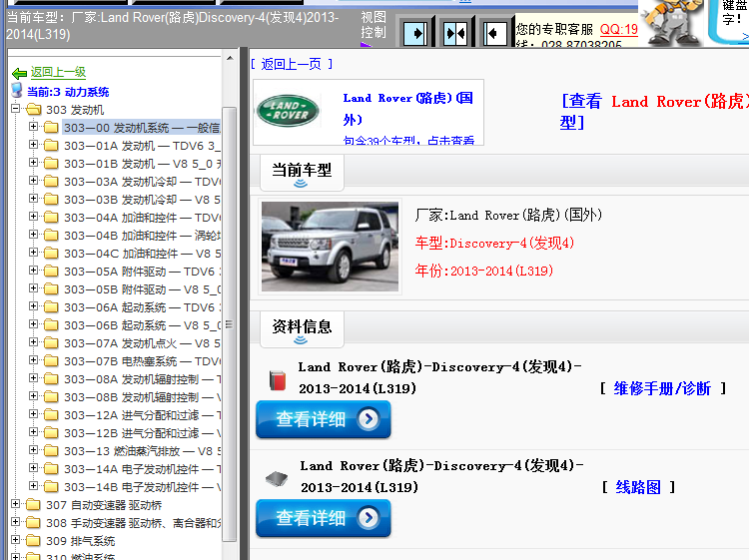
Task: Expand the 303-01B 发动机 V8 node
Action: click(33, 163)
